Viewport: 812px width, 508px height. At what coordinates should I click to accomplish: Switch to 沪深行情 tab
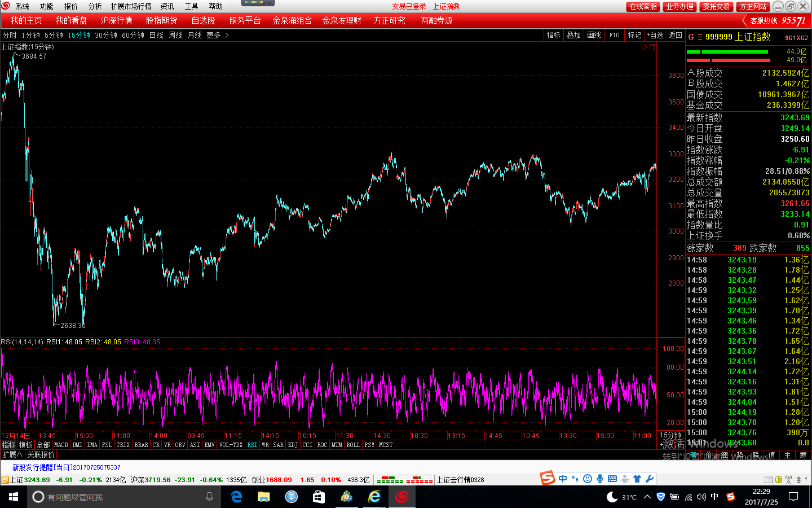click(116, 20)
